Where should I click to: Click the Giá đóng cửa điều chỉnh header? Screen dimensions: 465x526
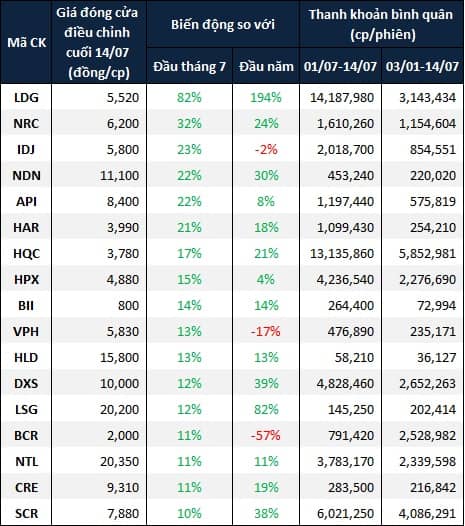coord(98,42)
